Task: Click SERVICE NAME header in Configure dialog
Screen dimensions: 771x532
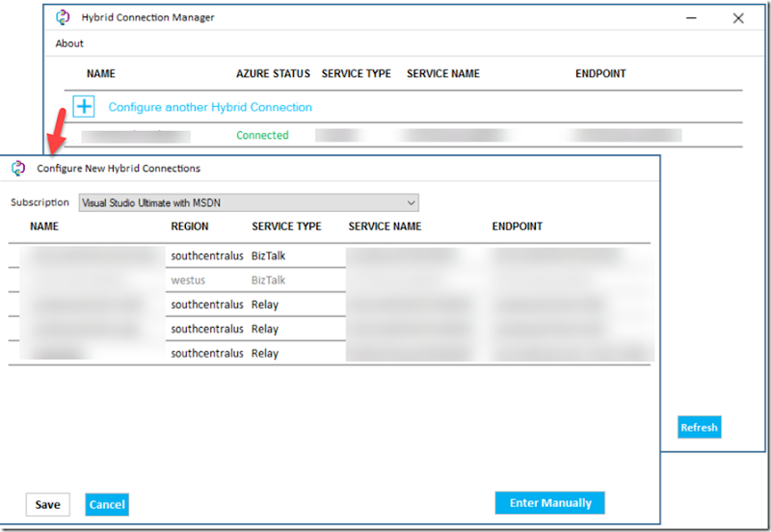Action: click(x=385, y=226)
